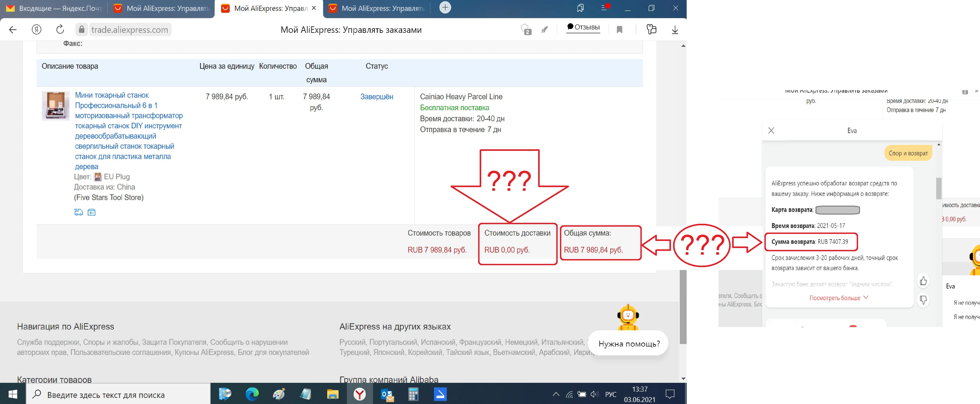
Task: Open the bookmark page icon
Action: pyautogui.click(x=619, y=30)
